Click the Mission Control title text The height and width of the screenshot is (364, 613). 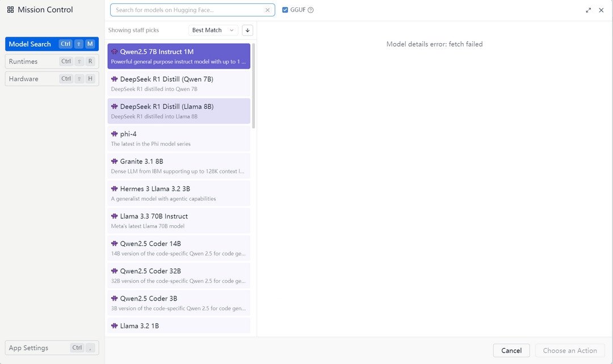(x=45, y=10)
